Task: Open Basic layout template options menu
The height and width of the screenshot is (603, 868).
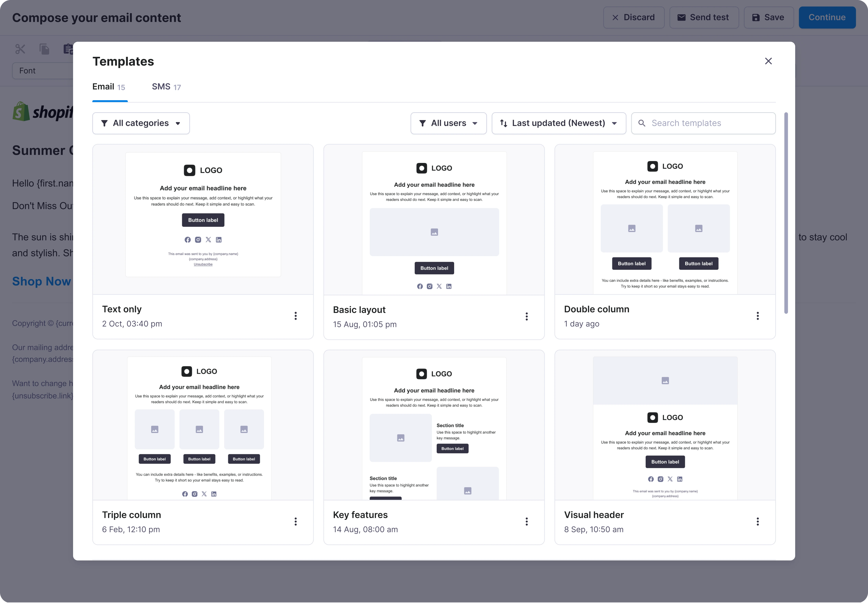Action: (x=527, y=317)
